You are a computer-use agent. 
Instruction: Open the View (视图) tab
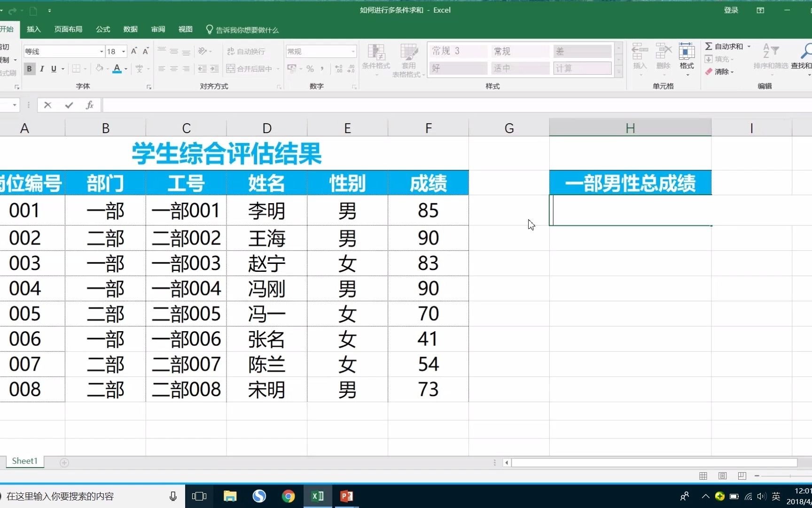(185, 29)
